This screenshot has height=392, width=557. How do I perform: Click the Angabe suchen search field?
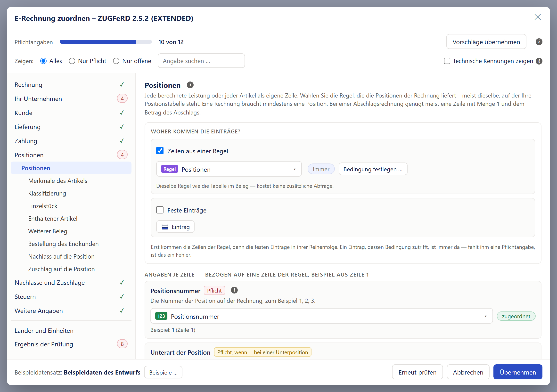pos(201,61)
